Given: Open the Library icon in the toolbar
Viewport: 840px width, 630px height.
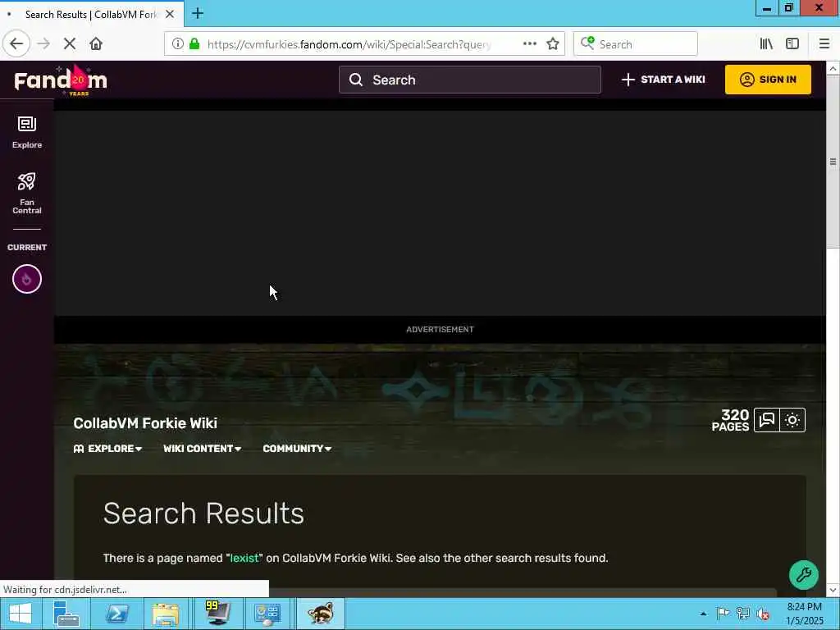Looking at the screenshot, I should [x=766, y=44].
